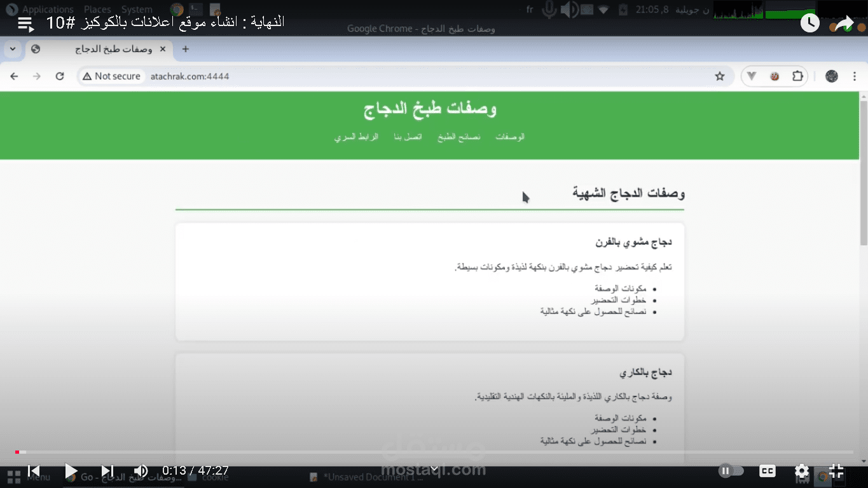Bookmark the page with the star icon
Viewport: 868px width, 488px height.
(720, 76)
